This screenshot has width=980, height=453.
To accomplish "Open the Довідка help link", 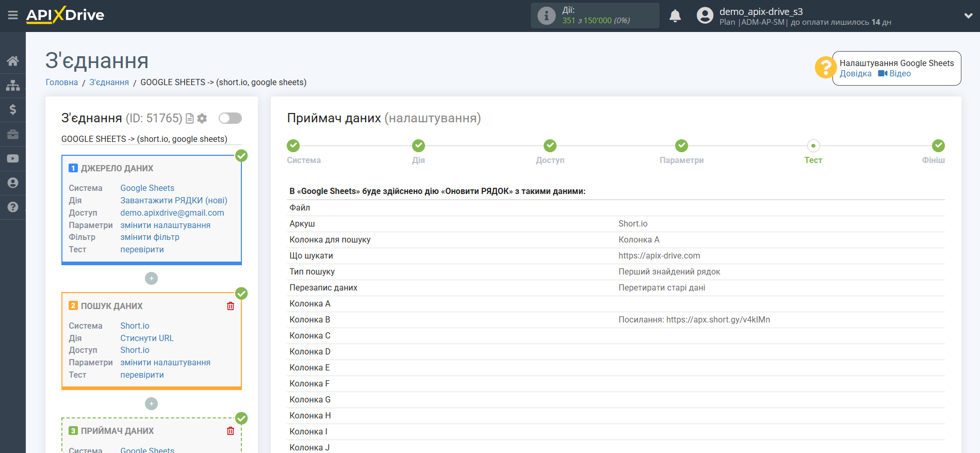I will click(x=856, y=74).
